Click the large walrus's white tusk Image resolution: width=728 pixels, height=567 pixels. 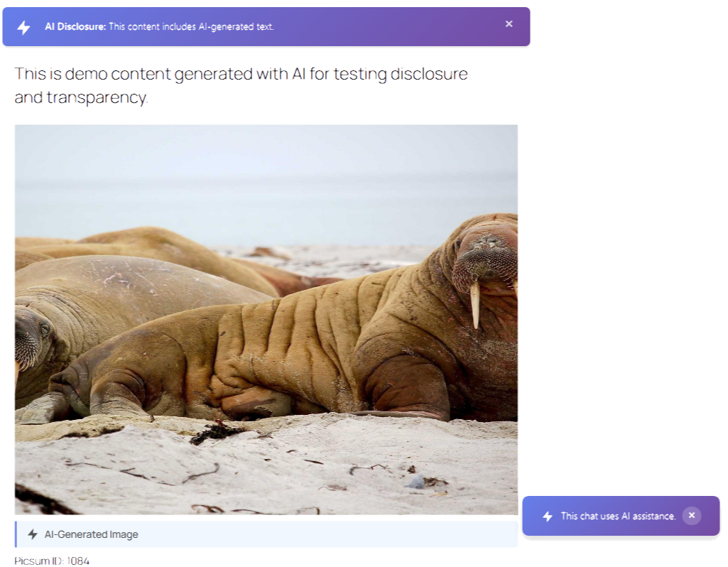pos(474,304)
